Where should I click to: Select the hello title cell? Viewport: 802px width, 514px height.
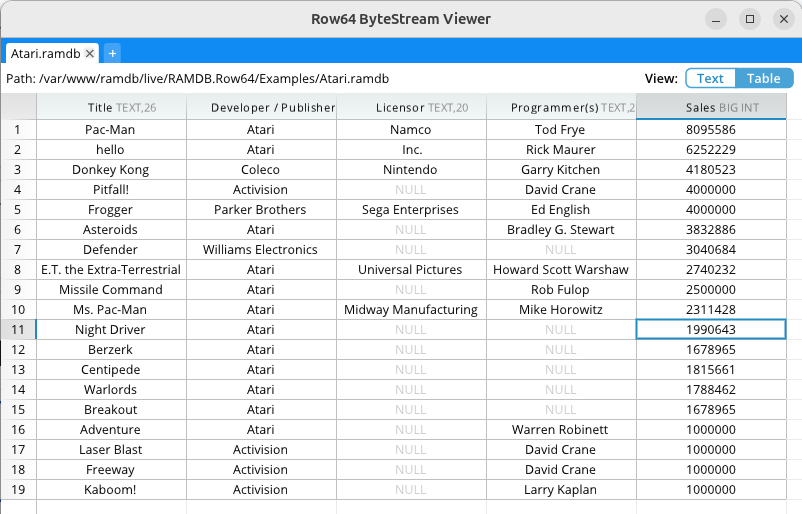pyautogui.click(x=112, y=149)
